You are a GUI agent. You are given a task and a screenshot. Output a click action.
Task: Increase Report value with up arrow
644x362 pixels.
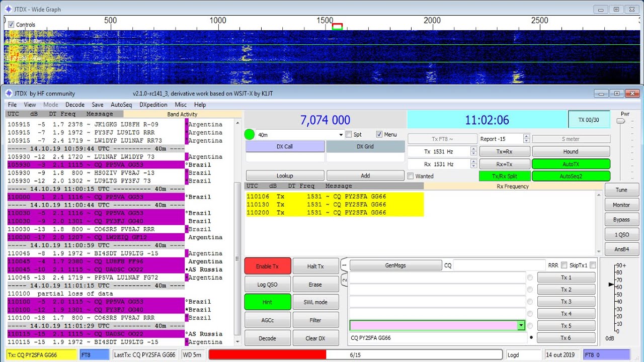tap(526, 136)
